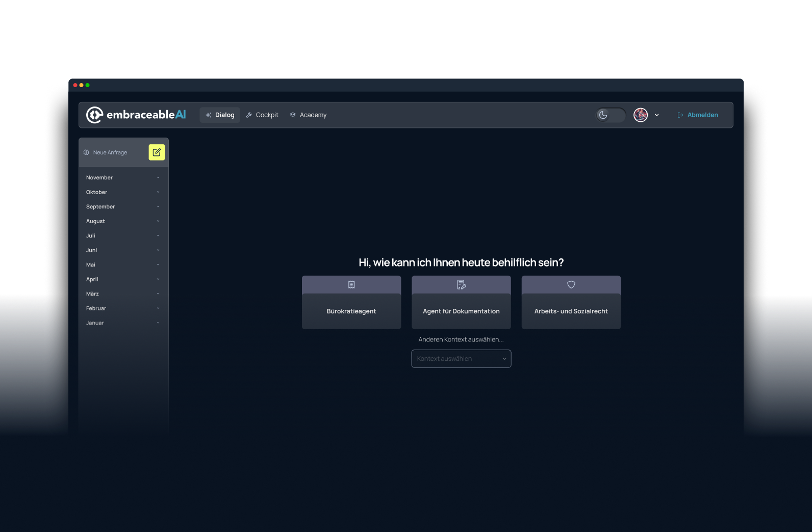Expand the März history section
This screenshot has width=812, height=532.
[123, 294]
